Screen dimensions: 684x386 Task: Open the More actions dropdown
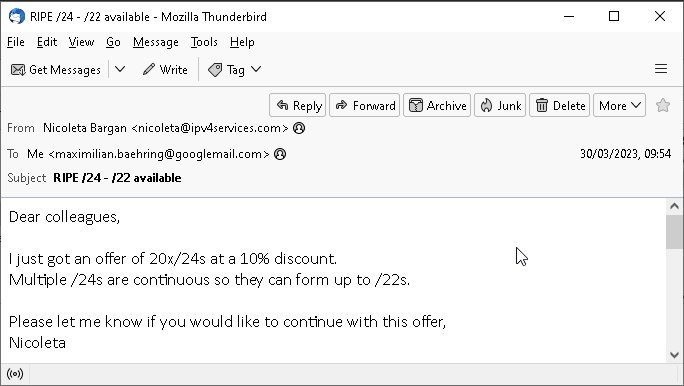(x=619, y=105)
